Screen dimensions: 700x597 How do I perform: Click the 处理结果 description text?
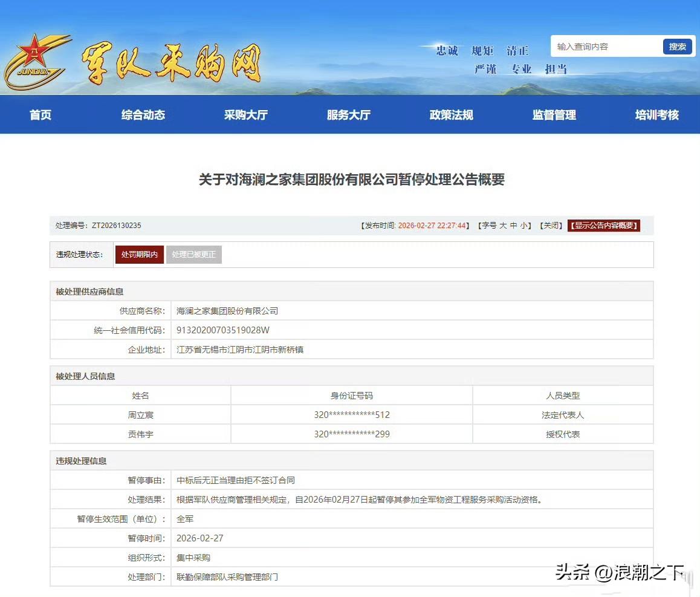[x=360, y=500]
